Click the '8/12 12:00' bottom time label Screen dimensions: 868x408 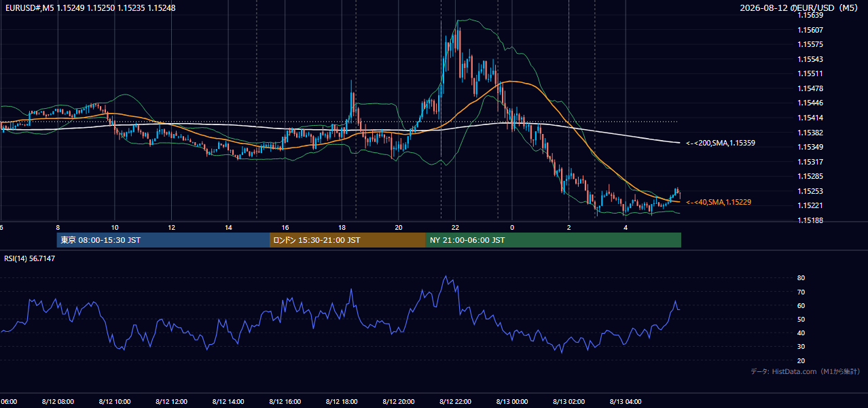tap(171, 402)
